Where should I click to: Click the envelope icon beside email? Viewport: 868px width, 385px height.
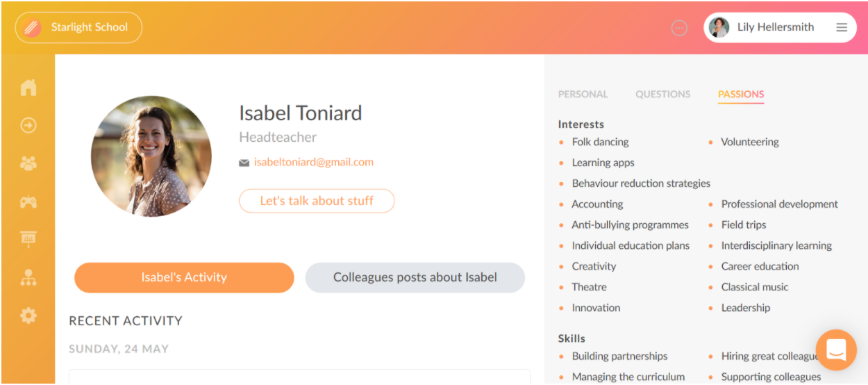tap(244, 163)
